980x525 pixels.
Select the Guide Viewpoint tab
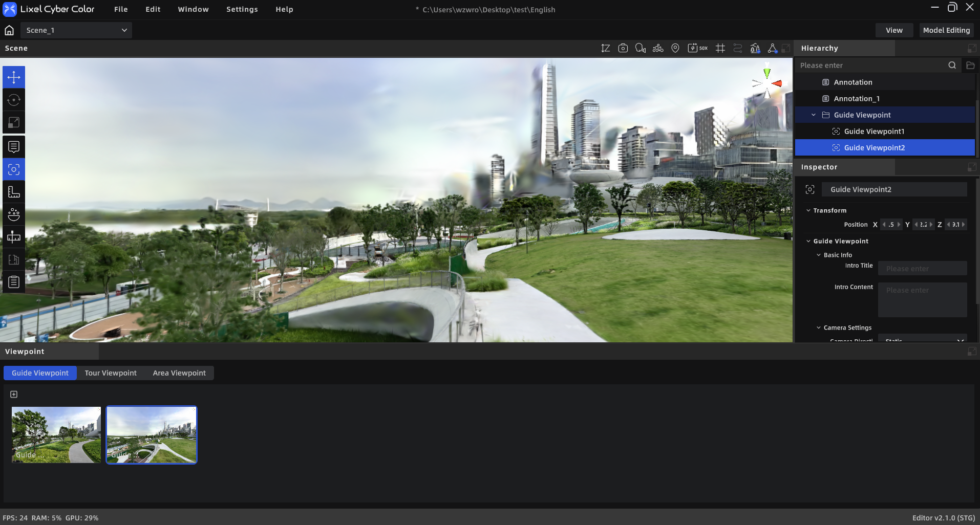pos(40,373)
